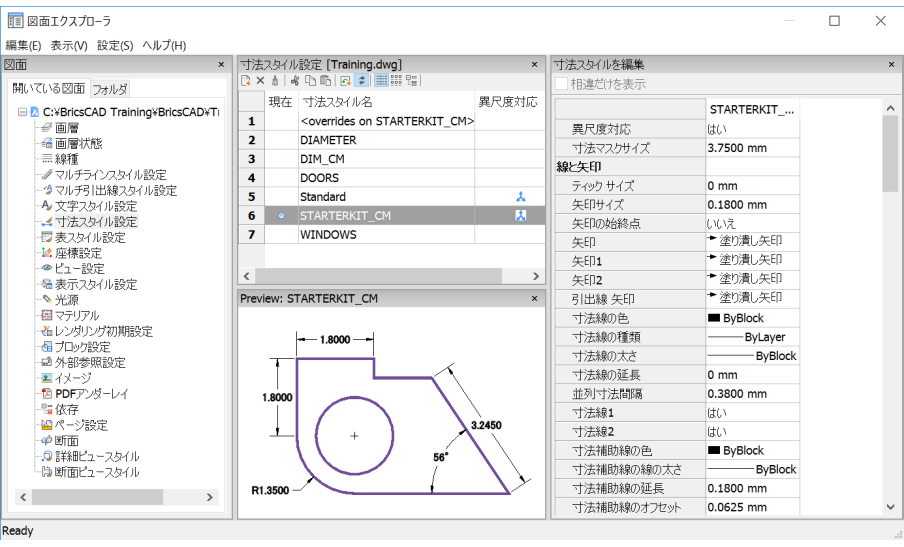Close the 図面 panel
Viewport: 904px width, 547px height.
(221, 65)
